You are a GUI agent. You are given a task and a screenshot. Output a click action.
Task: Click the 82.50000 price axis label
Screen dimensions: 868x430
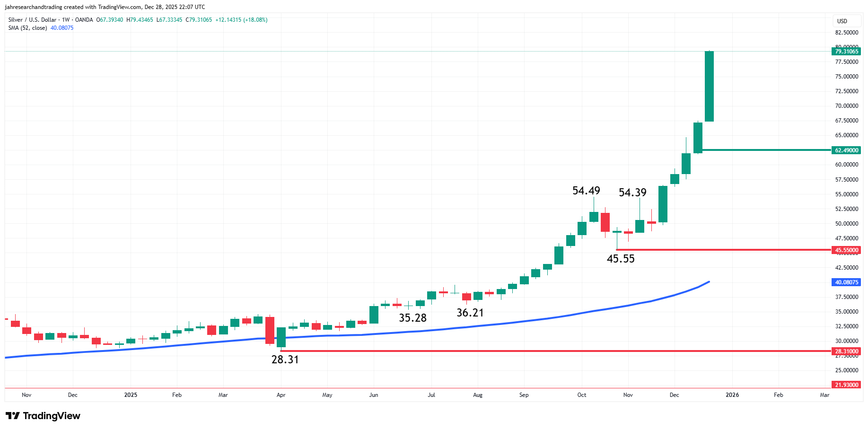[847, 33]
